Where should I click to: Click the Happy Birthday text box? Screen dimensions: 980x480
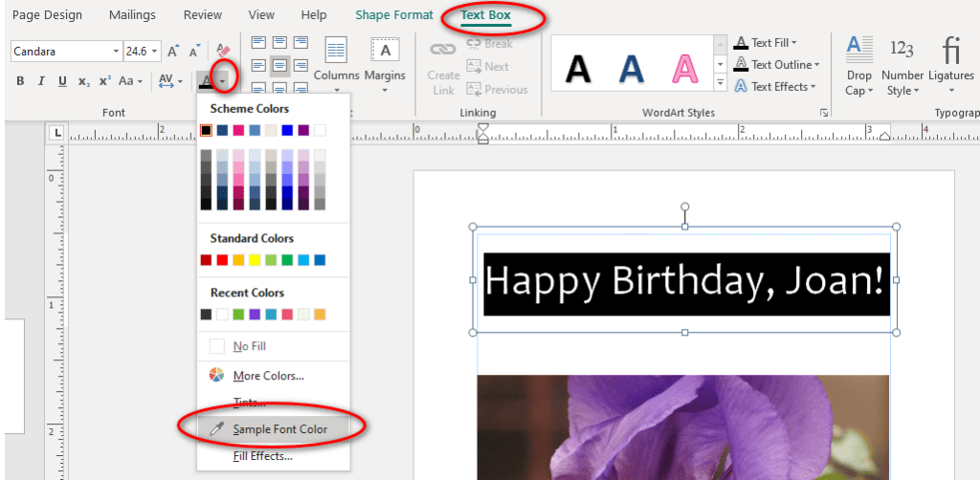(685, 284)
